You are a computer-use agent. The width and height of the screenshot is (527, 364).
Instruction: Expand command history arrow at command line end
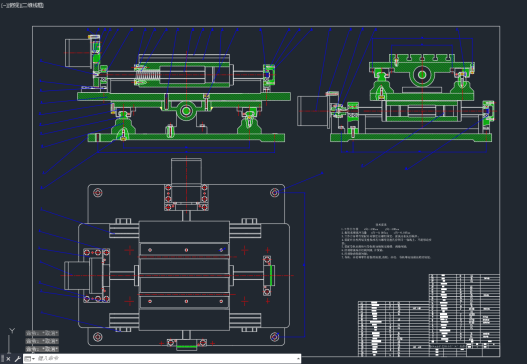(298, 359)
